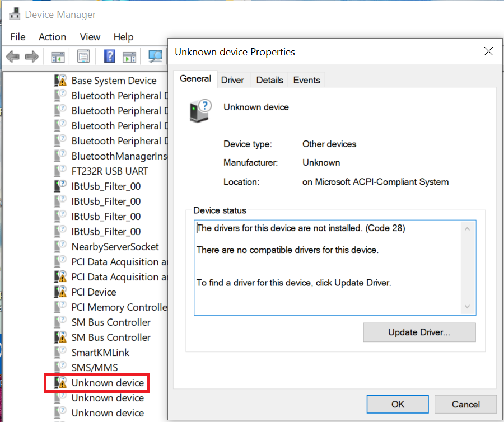Click the Base System Device warning icon

pos(60,80)
